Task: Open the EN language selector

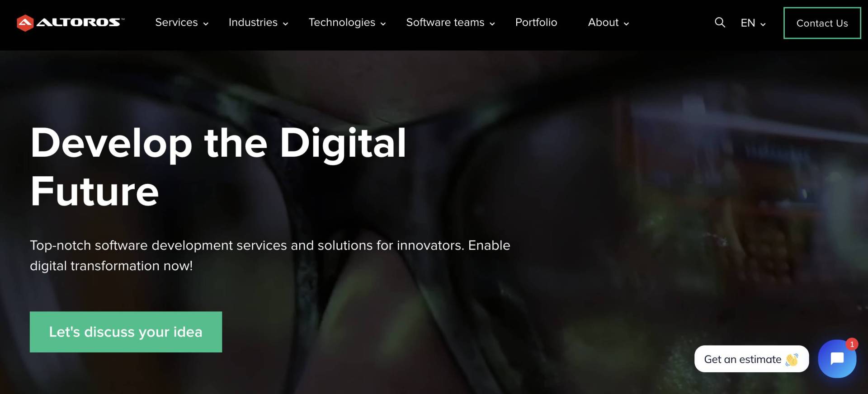Action: coord(753,23)
